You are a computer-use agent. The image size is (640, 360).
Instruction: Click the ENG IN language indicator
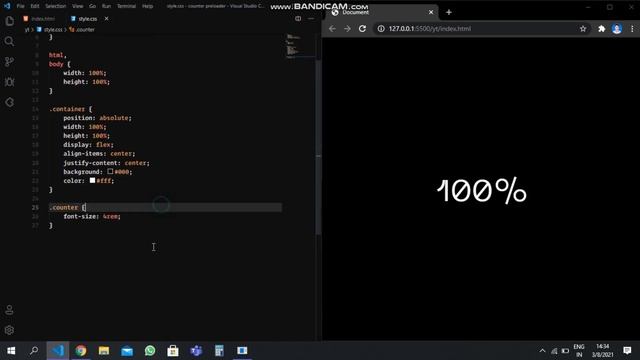pyautogui.click(x=579, y=351)
